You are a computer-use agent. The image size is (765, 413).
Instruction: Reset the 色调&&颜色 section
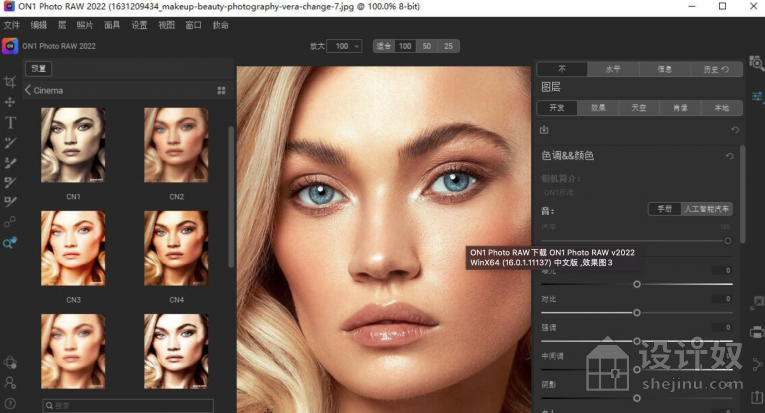(729, 156)
